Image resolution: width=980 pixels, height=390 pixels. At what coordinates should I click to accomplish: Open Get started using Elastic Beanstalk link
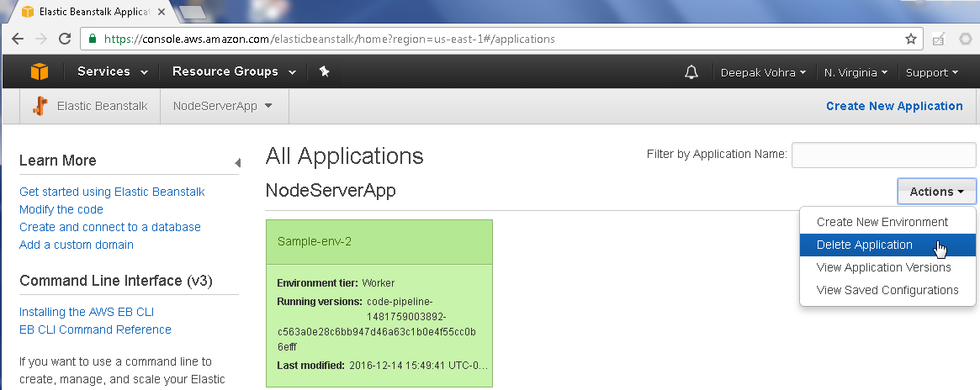point(112,192)
